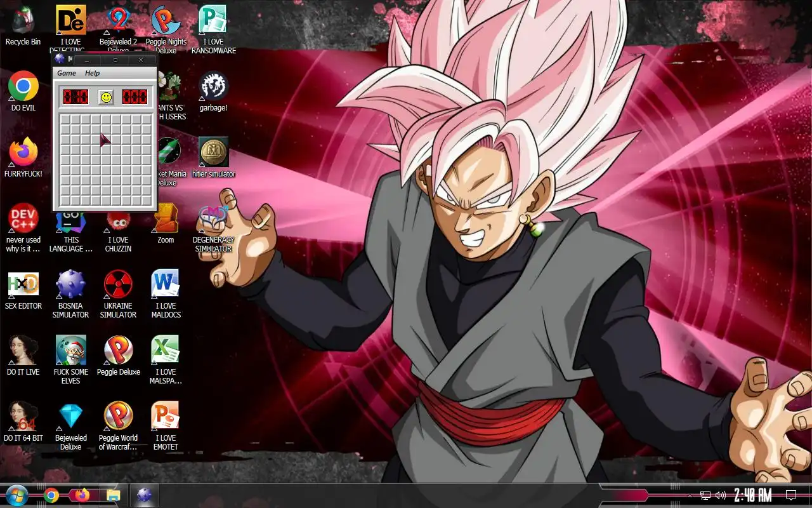Viewport: 812px width, 508px height.
Task: Select the I LOVE RANSOMWARE Publisher shortcut
Action: tap(213, 29)
